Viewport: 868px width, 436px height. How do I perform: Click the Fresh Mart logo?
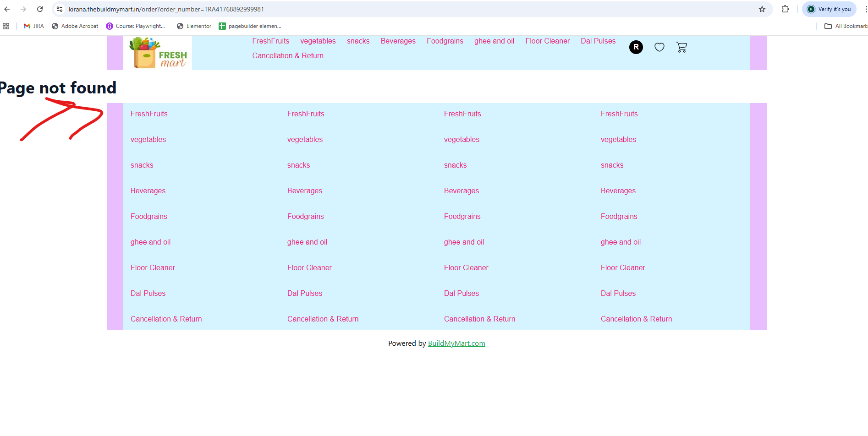(x=158, y=53)
